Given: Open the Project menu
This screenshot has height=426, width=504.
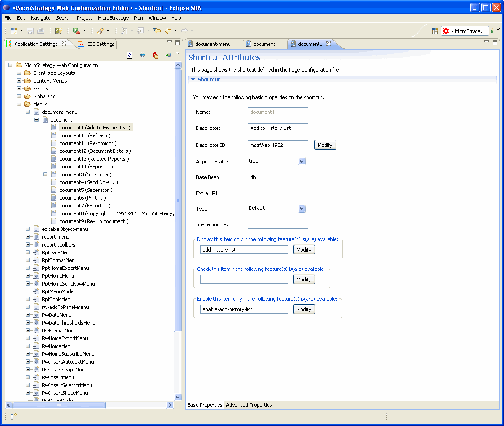Looking at the screenshot, I should click(84, 18).
